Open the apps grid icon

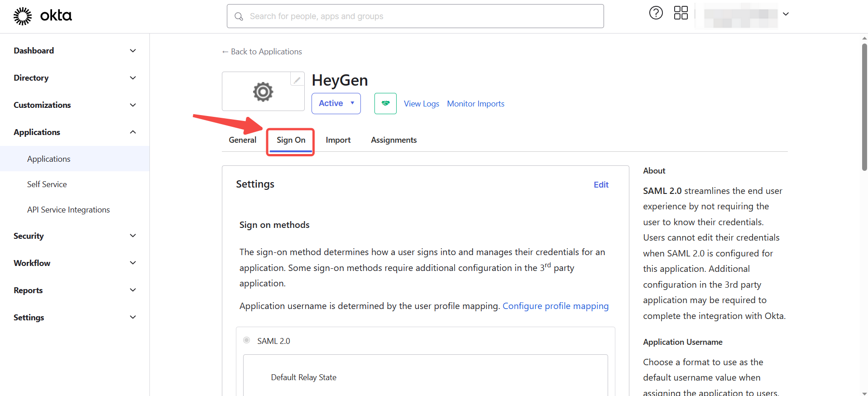(x=681, y=13)
